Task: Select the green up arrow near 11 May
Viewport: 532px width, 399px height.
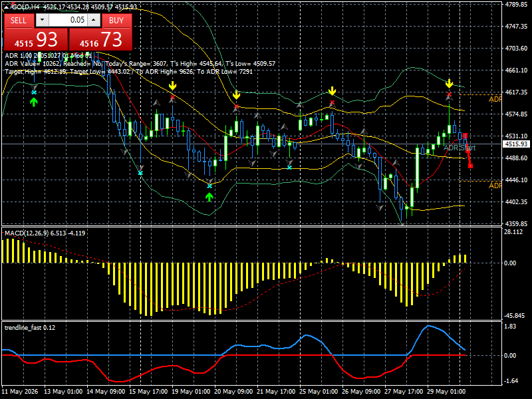Action: 34,102
